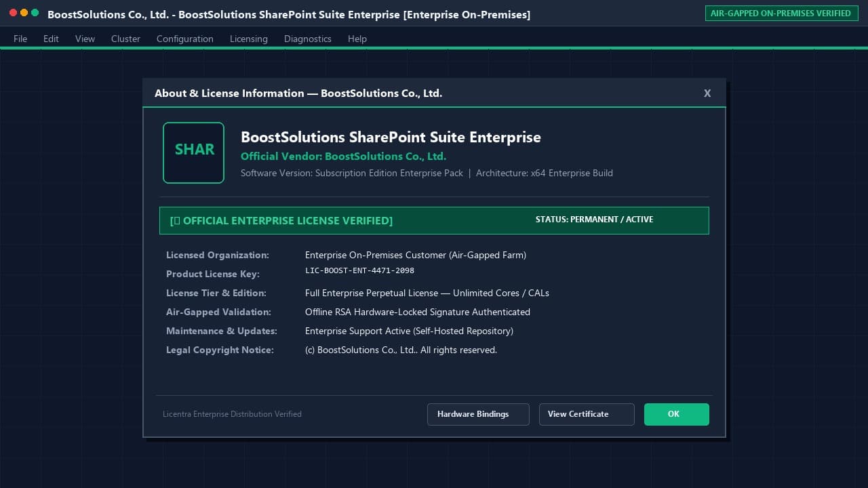Click the Maintenance & Updates label

tap(222, 331)
